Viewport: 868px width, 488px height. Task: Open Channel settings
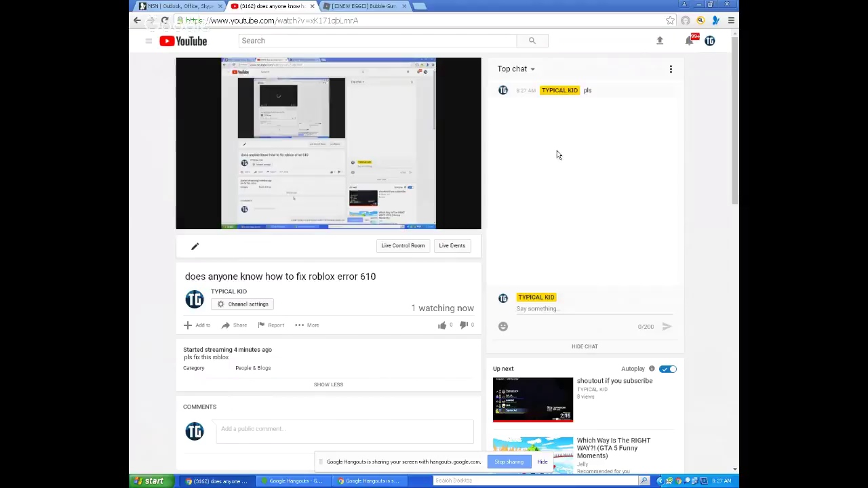click(x=243, y=304)
